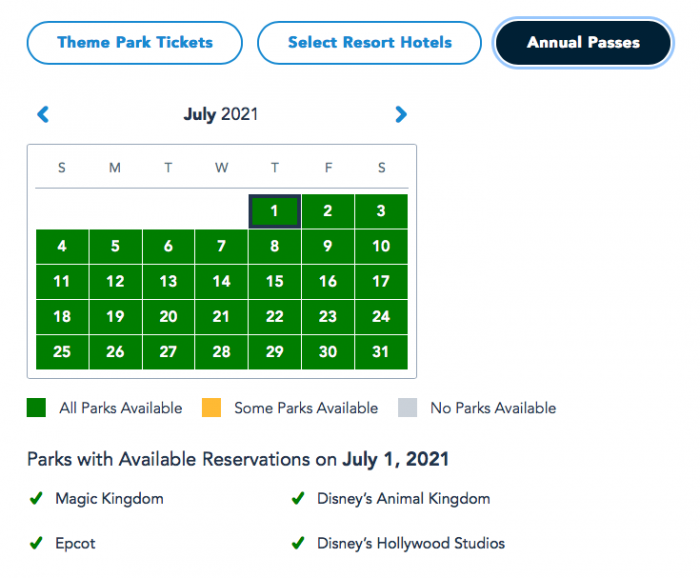
Task: Click Disney's Animal Kingdom checkmark icon
Action: (x=297, y=498)
